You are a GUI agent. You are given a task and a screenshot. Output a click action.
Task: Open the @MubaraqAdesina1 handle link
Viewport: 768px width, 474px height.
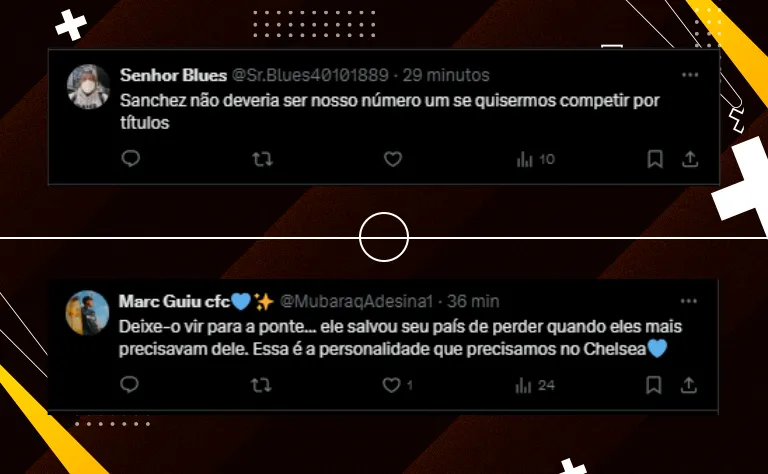pyautogui.click(x=356, y=301)
